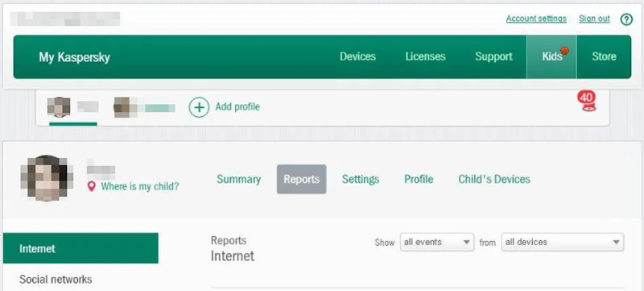Select the first child profile avatar
The height and width of the screenshot is (291, 644).
click(59, 107)
